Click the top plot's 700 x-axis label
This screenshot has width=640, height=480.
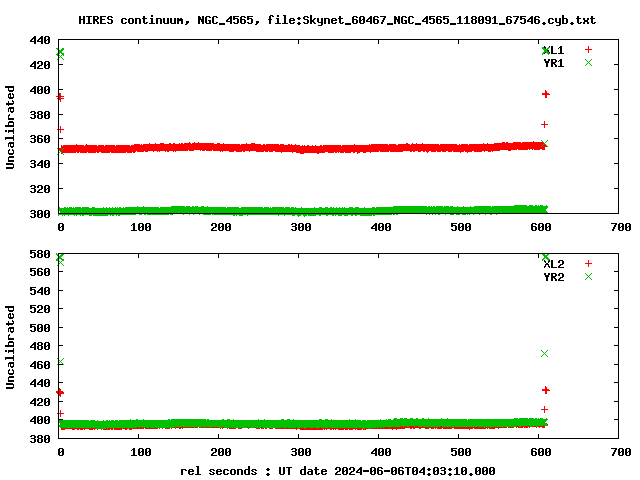[621, 227]
